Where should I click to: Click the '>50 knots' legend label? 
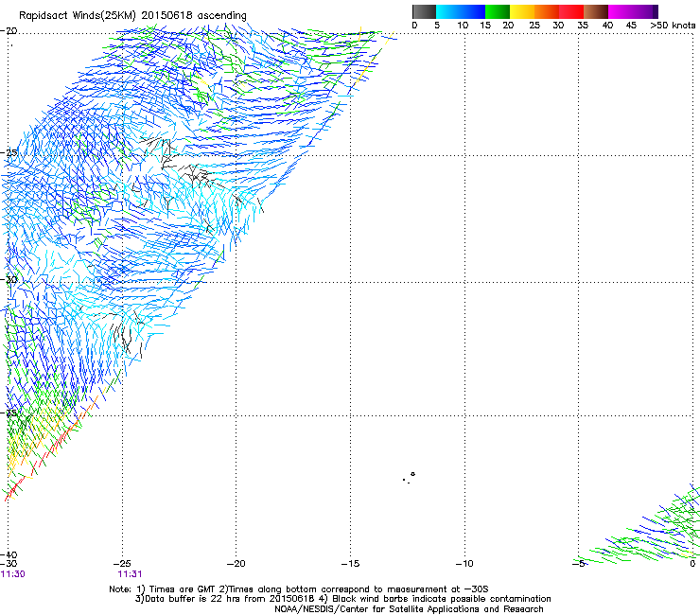click(673, 26)
